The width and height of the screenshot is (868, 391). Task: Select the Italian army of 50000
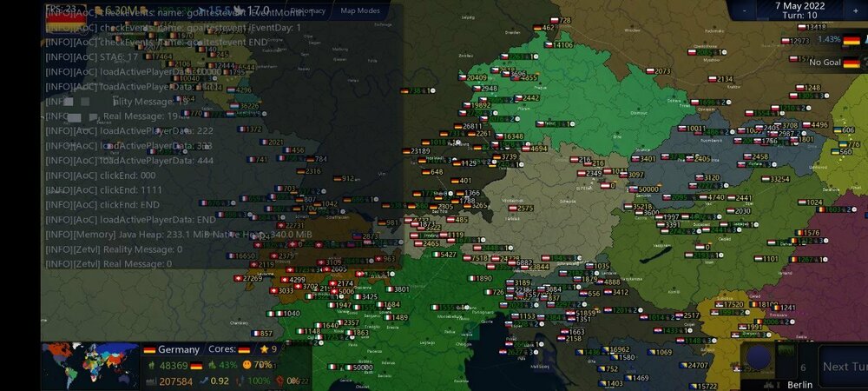tap(358, 368)
